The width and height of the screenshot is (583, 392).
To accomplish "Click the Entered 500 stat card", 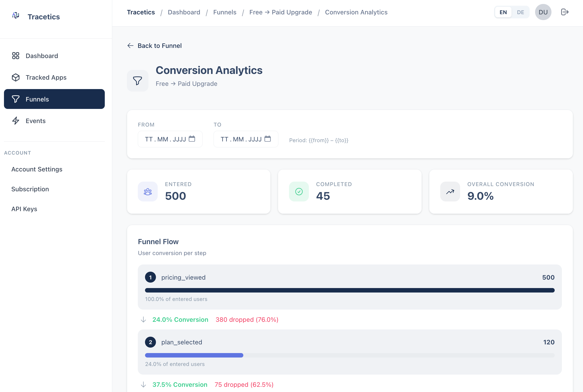I will point(199,192).
